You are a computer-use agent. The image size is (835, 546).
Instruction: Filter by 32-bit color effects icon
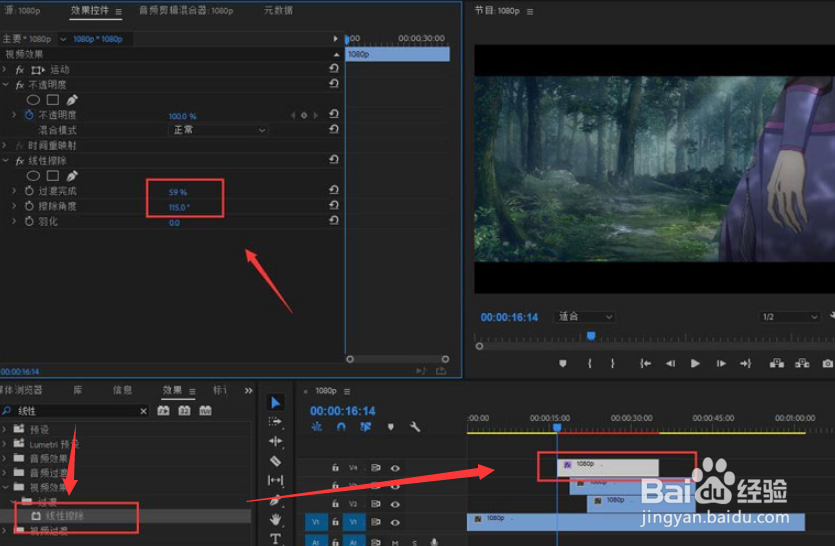[x=184, y=411]
